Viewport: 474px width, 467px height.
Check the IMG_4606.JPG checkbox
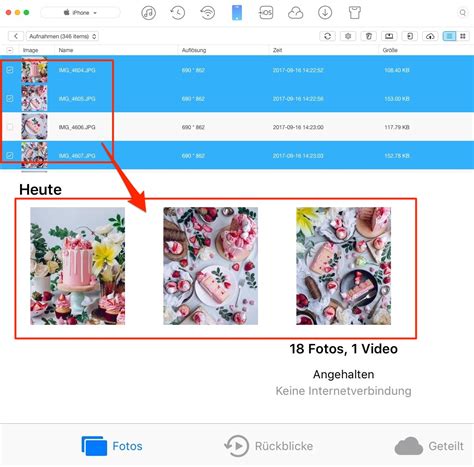[10, 127]
